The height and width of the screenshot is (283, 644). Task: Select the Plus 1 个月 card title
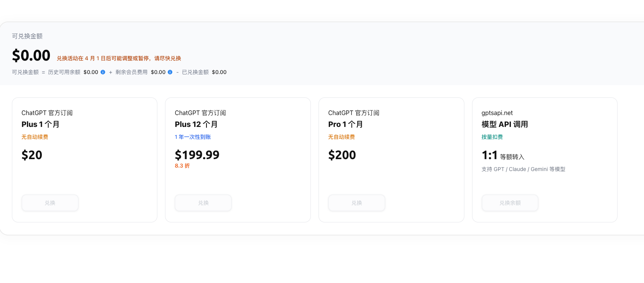click(40, 124)
